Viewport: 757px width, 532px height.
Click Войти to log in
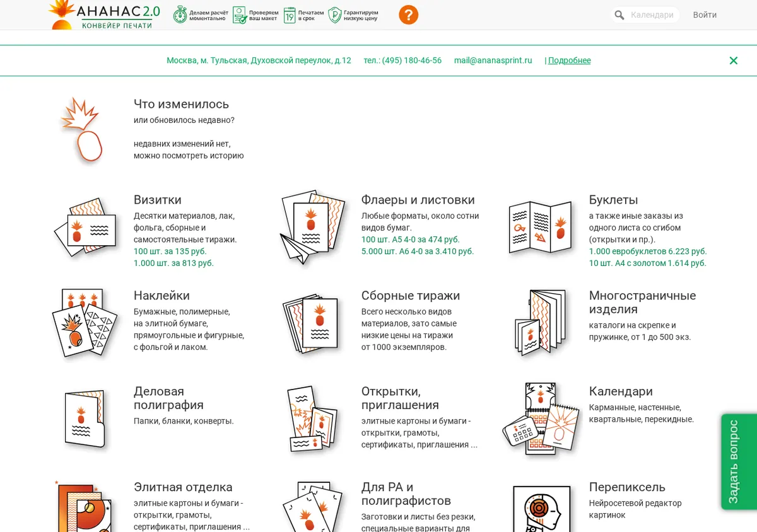click(705, 14)
